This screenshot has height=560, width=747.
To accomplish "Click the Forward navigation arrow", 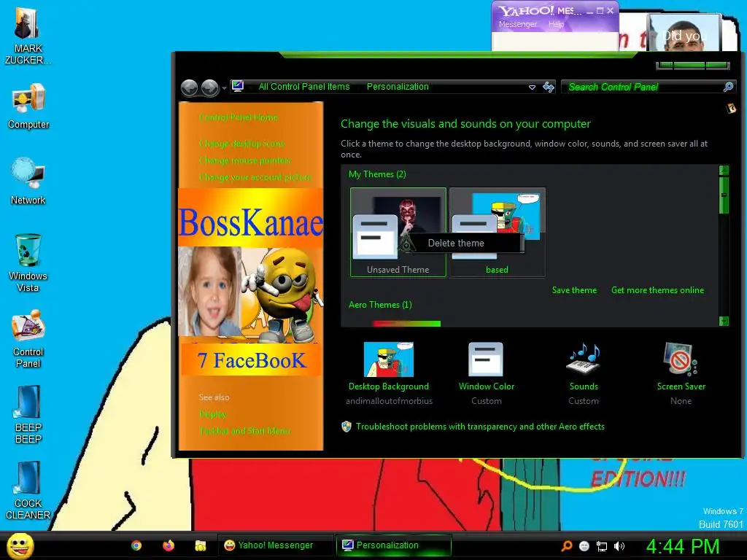I will [209, 87].
